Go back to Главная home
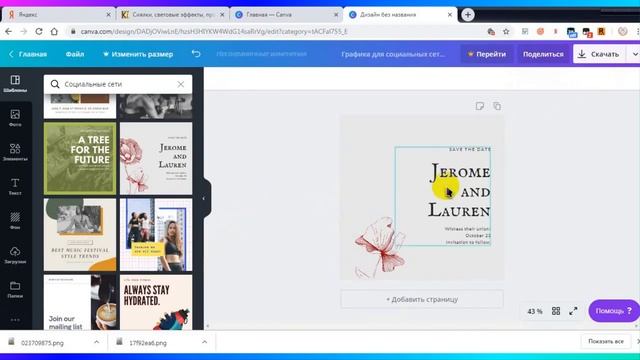 (28, 54)
